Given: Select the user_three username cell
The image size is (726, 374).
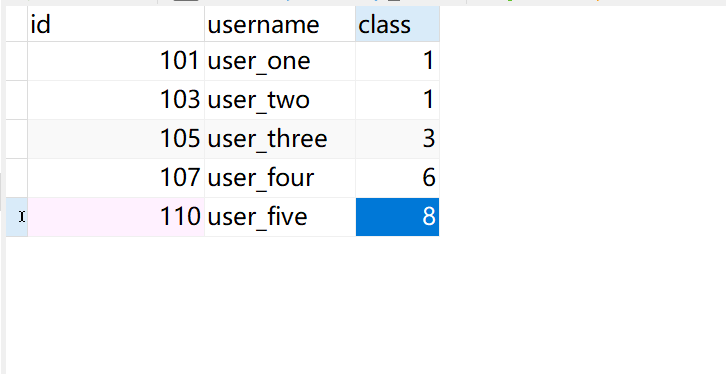Looking at the screenshot, I should point(280,139).
